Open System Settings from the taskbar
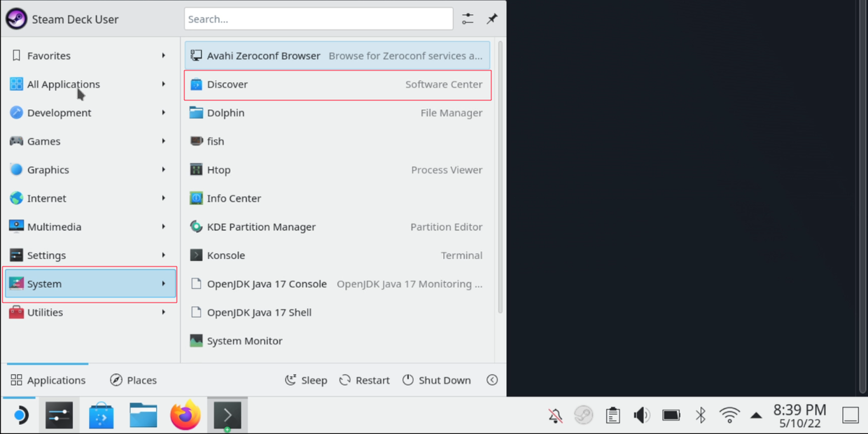Viewport: 868px width, 434px height. pos(59,416)
